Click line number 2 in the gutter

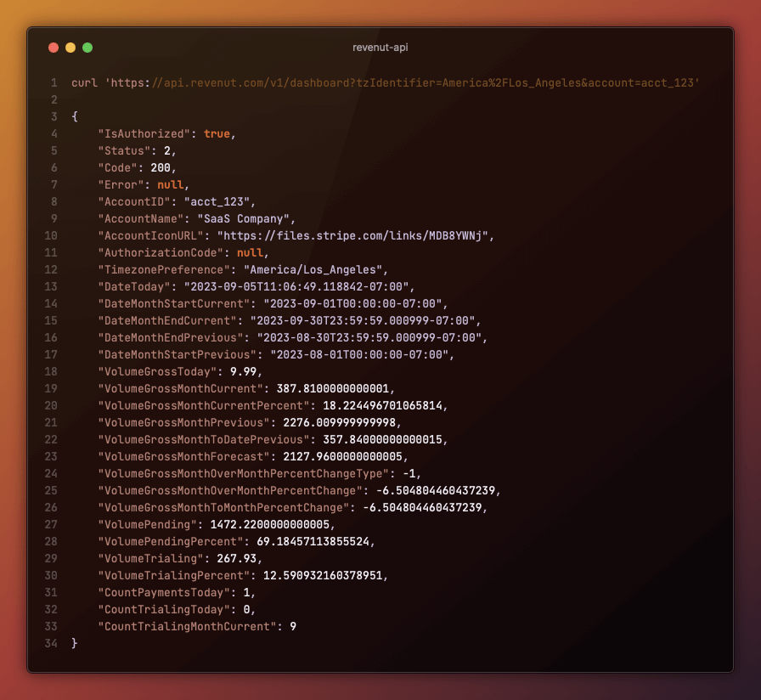54,100
